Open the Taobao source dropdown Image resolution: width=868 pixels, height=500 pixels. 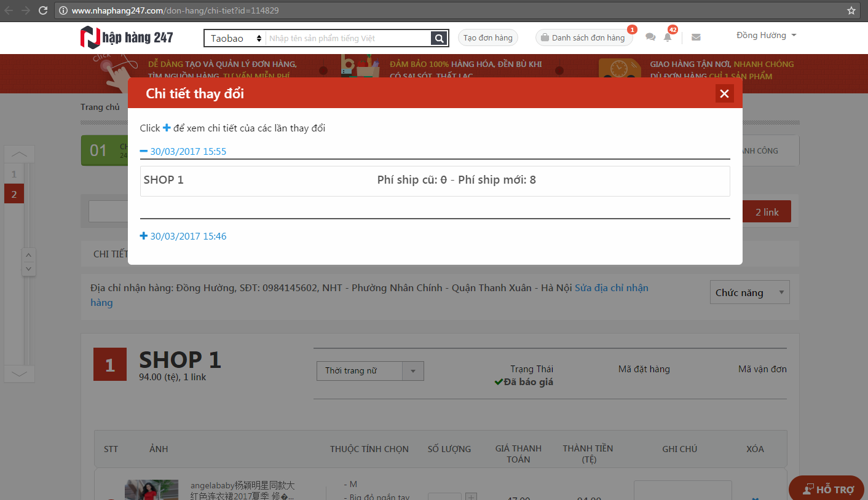tap(235, 38)
